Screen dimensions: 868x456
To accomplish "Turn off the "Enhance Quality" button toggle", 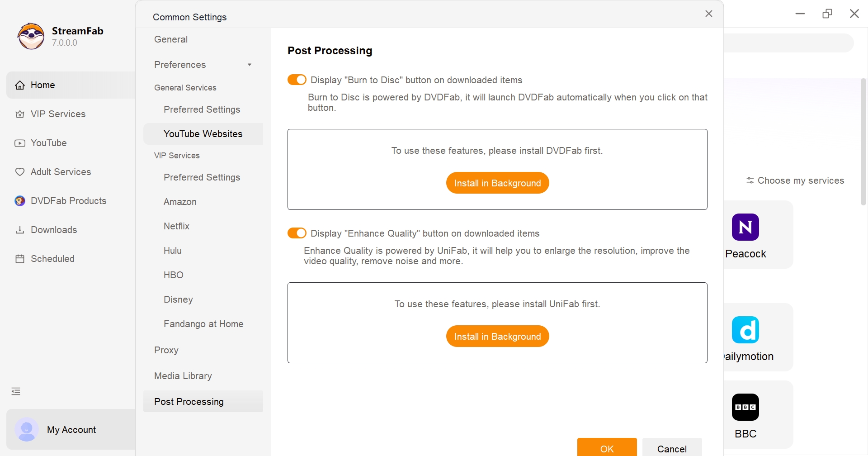I will [x=297, y=233].
